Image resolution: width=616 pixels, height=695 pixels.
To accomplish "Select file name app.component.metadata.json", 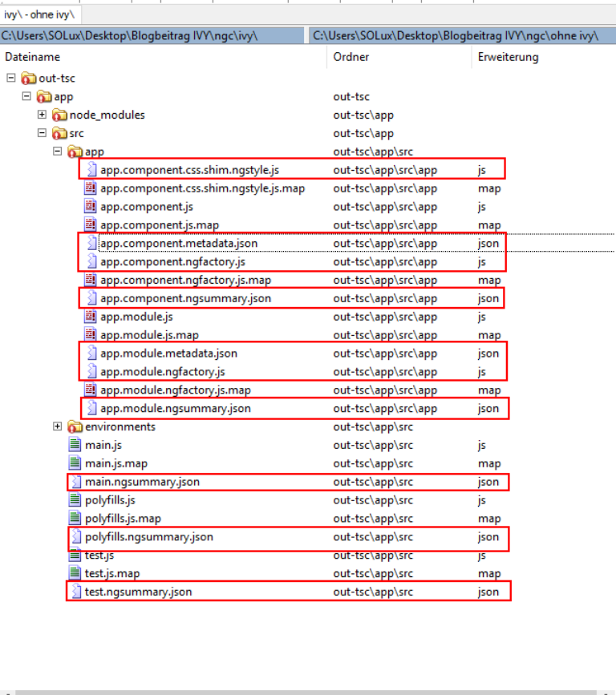I will pos(179,244).
